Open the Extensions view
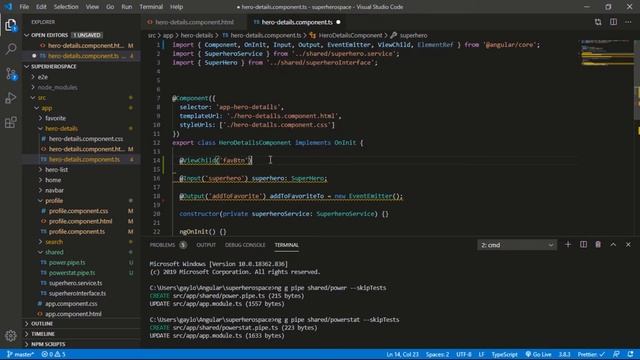This screenshot has width=640, height=360. 11,122
